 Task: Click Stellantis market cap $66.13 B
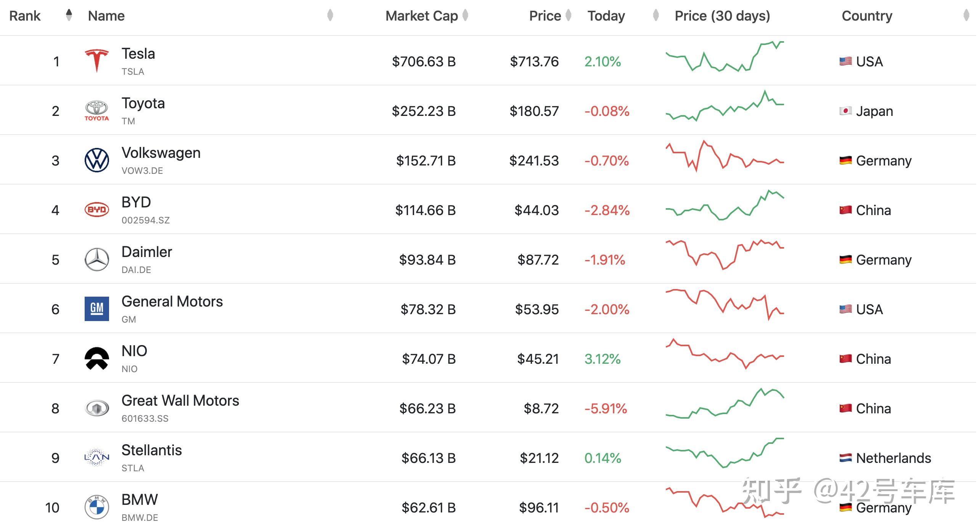pos(429,458)
